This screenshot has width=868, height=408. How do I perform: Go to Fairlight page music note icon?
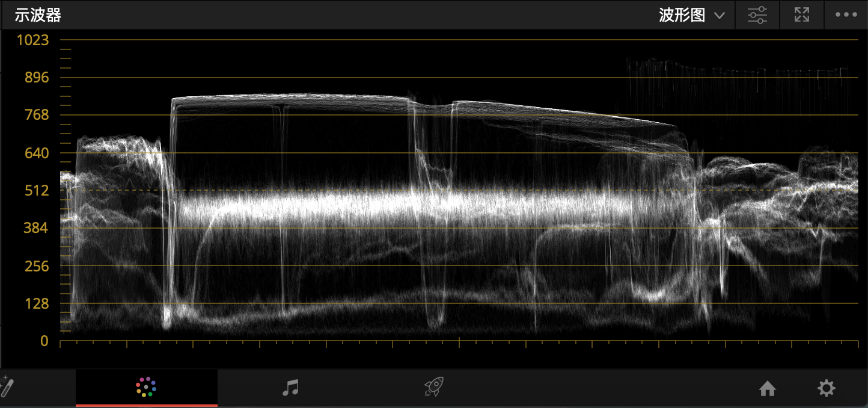[290, 388]
